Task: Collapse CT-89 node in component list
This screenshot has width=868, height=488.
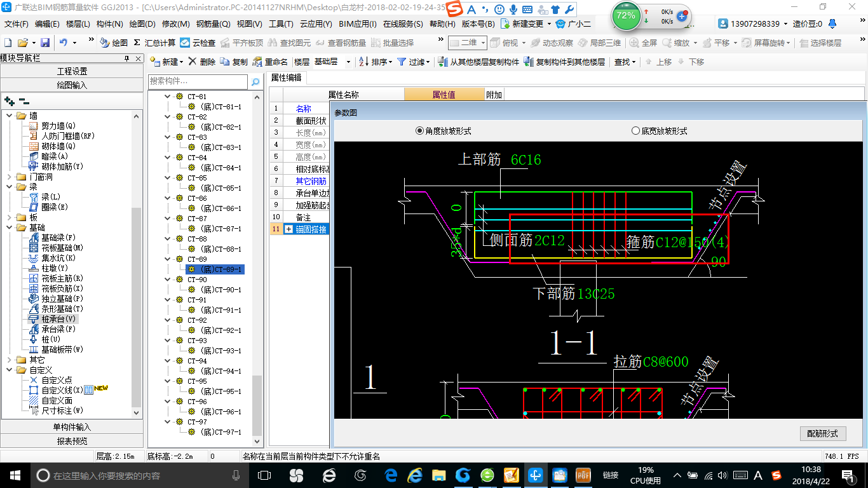Action: [168, 259]
